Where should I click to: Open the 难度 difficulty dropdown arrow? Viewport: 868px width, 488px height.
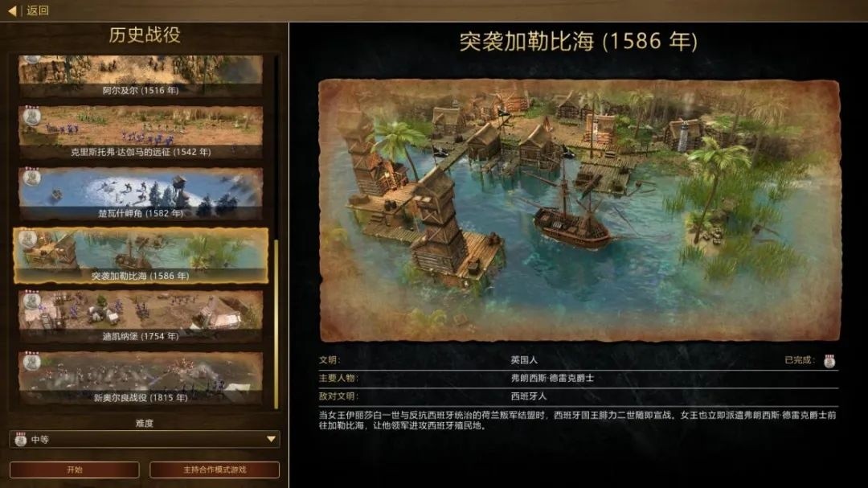pos(271,439)
